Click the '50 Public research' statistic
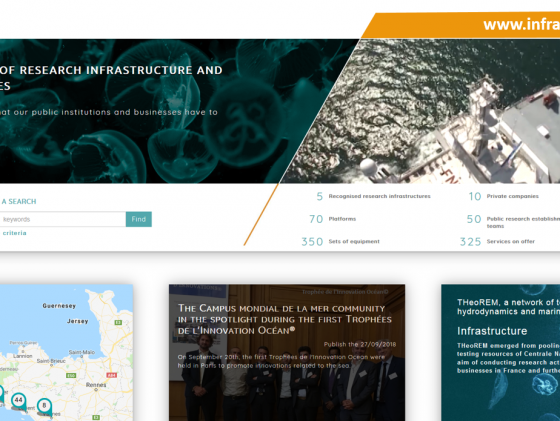Viewport: 560px width, 421px height. tap(513, 221)
